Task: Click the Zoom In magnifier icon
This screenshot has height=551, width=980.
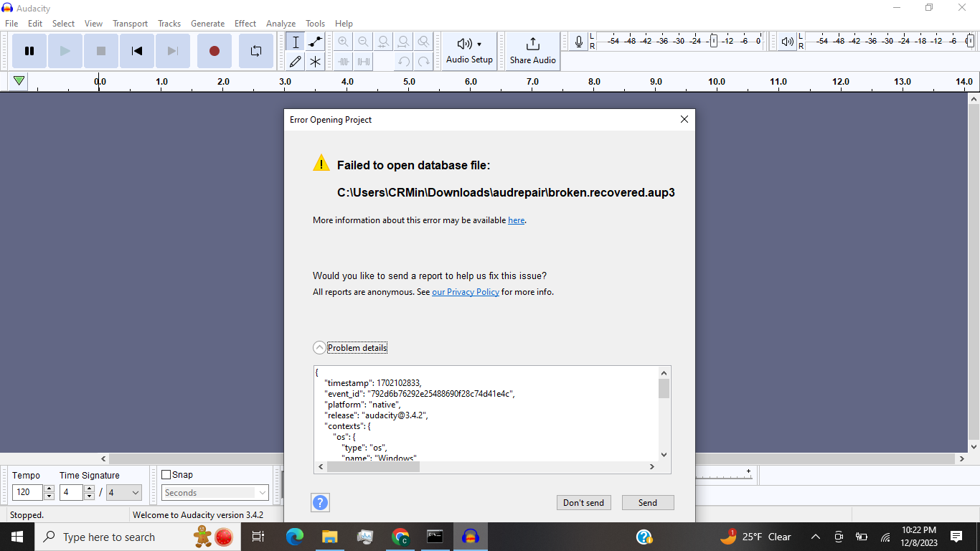Action: pyautogui.click(x=343, y=42)
